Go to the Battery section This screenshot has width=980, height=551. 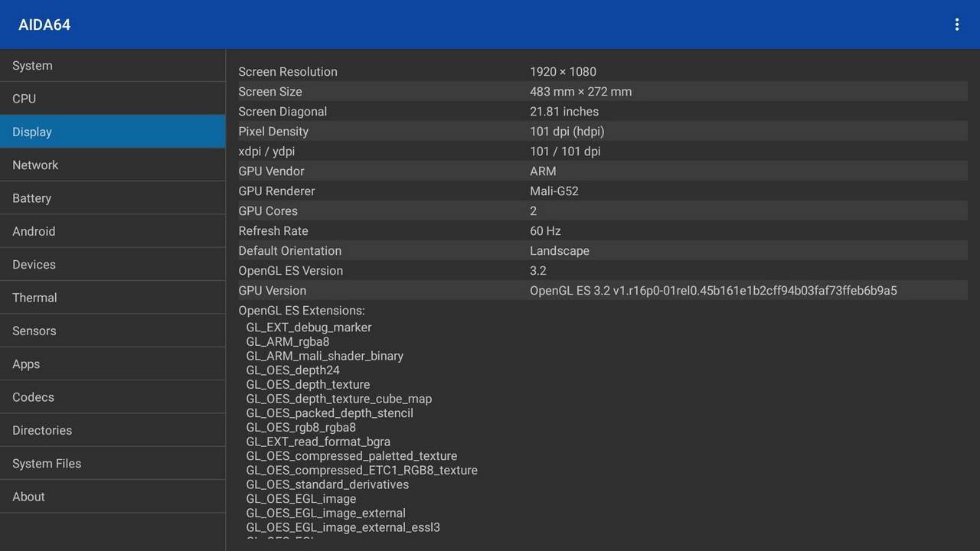pyautogui.click(x=113, y=198)
